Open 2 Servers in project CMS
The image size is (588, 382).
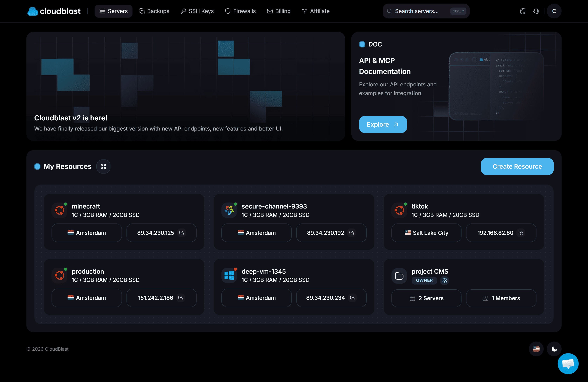coord(426,298)
